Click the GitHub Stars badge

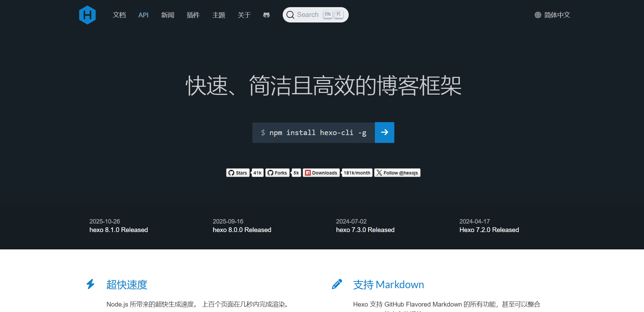[x=238, y=173]
